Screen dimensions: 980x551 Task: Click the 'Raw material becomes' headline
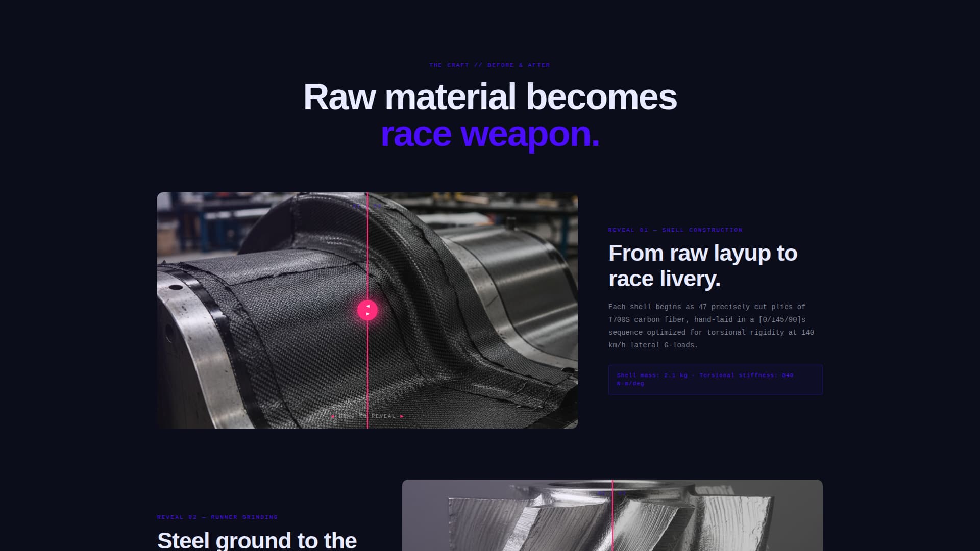point(490,96)
